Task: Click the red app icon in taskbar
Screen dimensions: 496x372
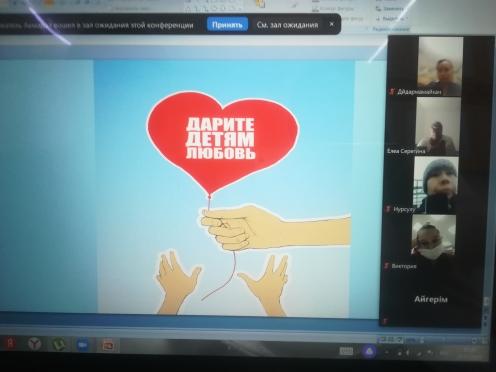Action: click(10, 342)
